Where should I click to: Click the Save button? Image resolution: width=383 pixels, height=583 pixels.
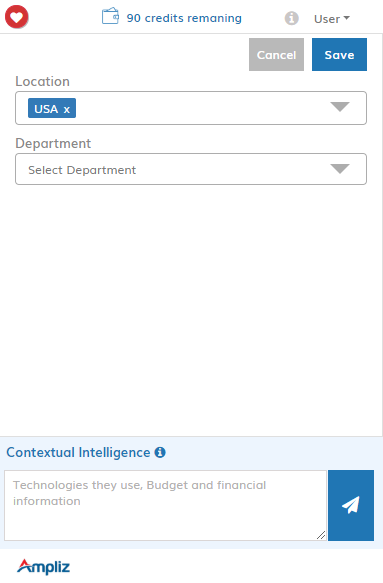pyautogui.click(x=339, y=55)
